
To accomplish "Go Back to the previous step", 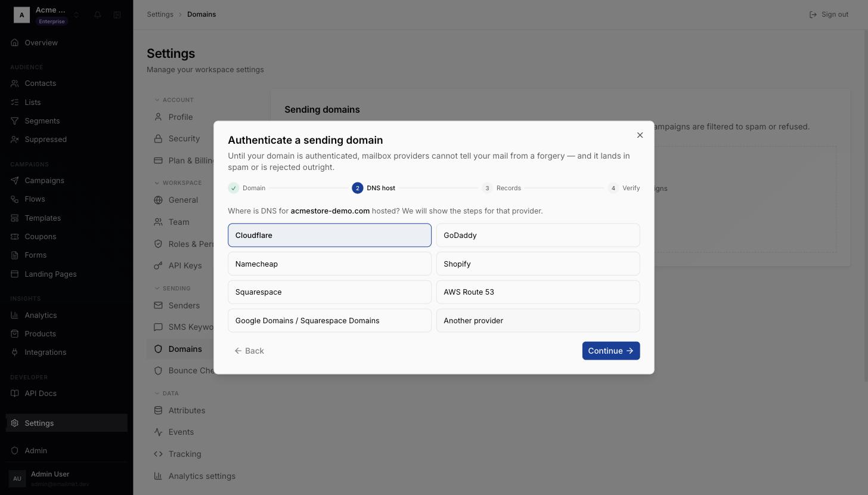I will (249, 351).
